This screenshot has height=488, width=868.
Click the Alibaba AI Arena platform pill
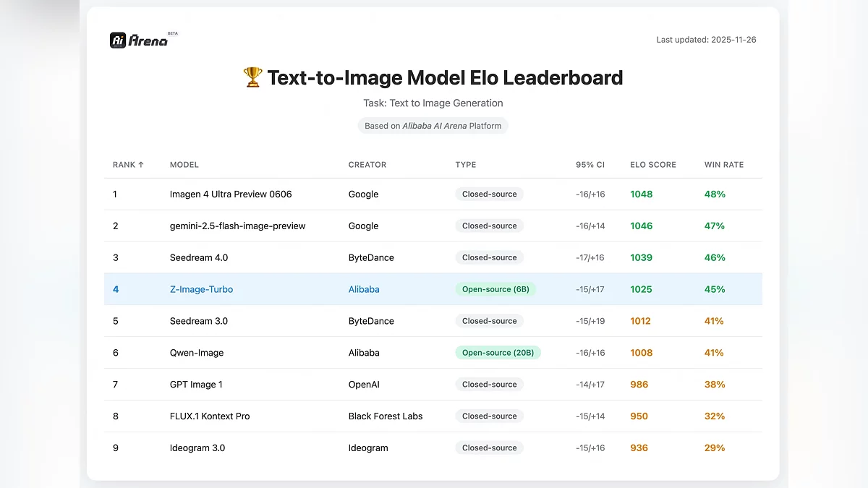(x=433, y=126)
